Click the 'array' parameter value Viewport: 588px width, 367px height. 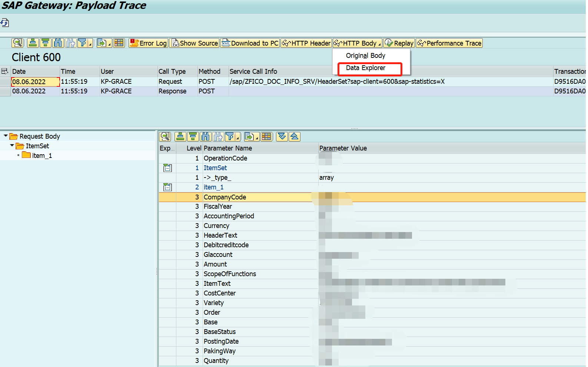coord(326,178)
